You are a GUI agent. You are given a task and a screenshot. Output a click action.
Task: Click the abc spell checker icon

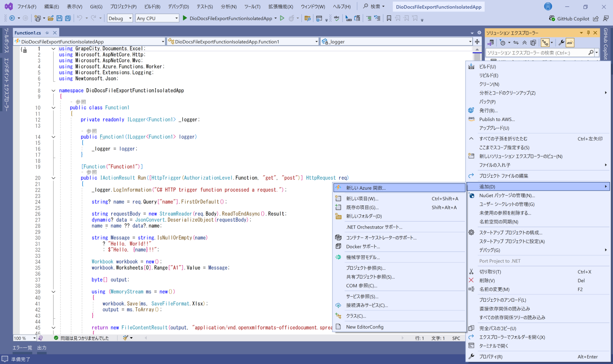click(x=337, y=18)
